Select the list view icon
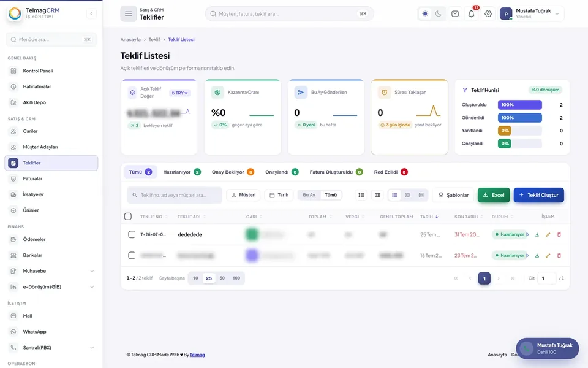Viewport: 588px width, 368px height. 394,195
